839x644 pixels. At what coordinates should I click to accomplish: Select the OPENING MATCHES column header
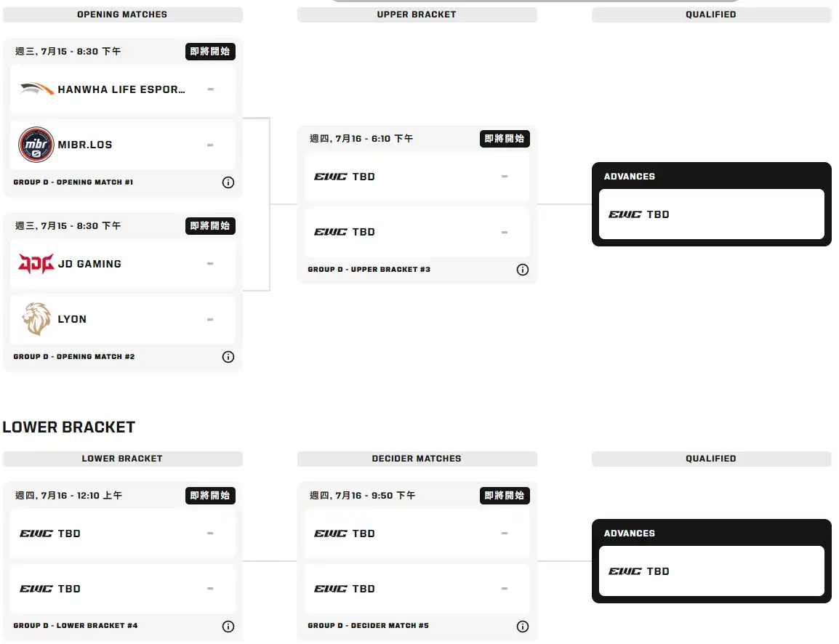(123, 15)
